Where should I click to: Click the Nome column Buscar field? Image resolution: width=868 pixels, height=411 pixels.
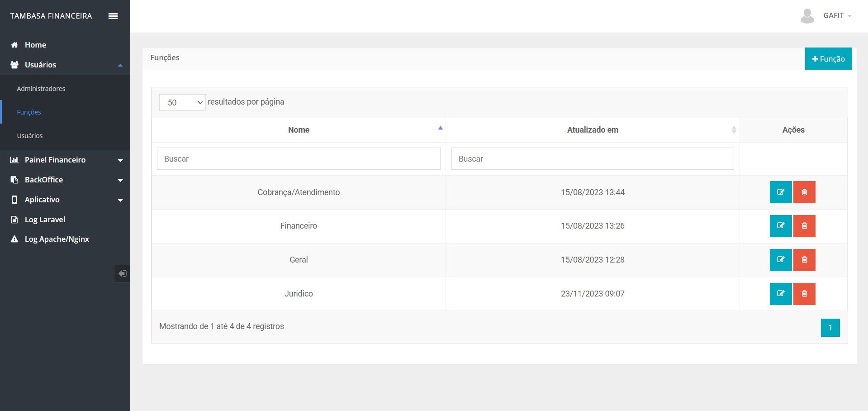click(x=299, y=159)
